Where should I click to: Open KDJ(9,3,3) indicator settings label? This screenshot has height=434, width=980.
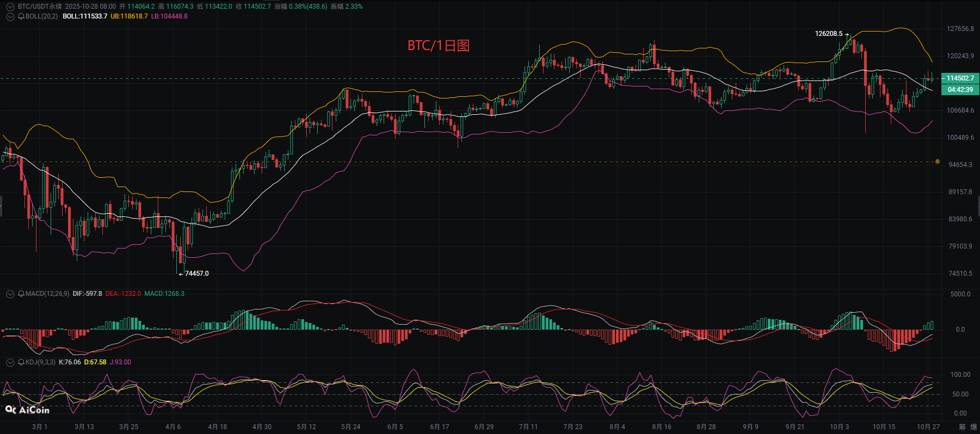pyautogui.click(x=40, y=362)
